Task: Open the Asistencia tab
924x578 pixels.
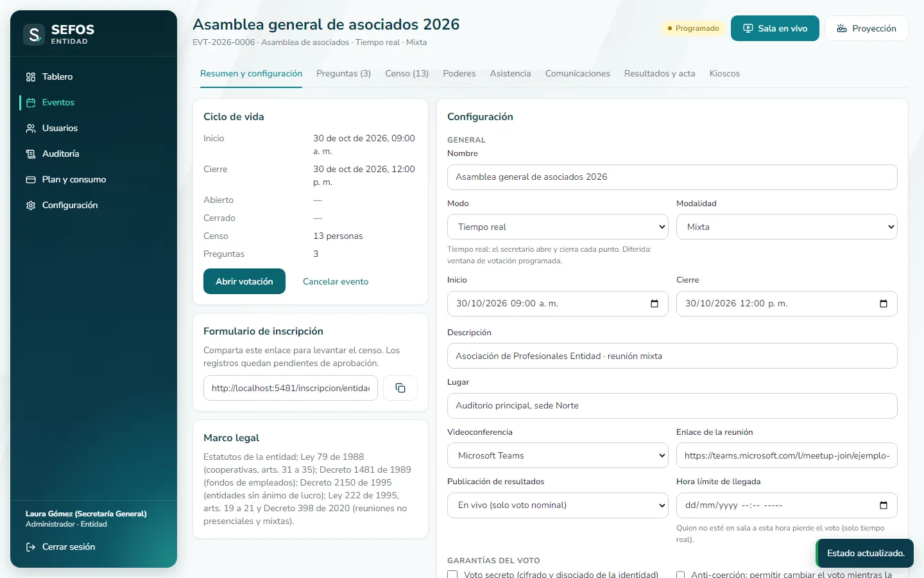Action: pyautogui.click(x=510, y=74)
